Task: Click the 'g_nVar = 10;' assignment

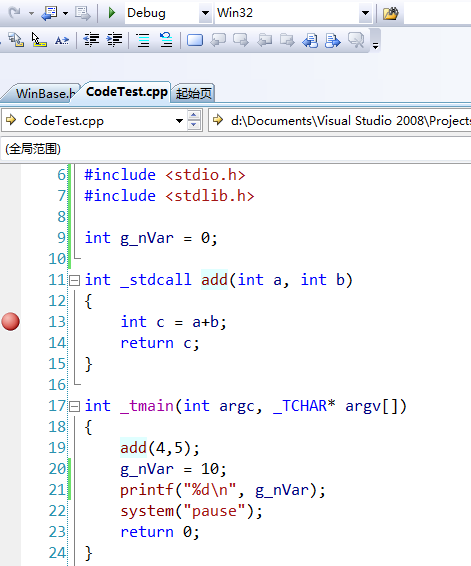Action: [x=173, y=469]
